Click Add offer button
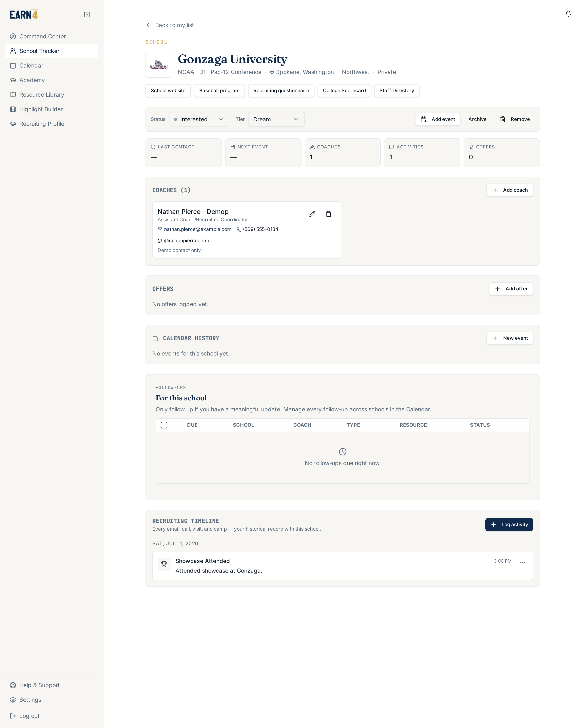The image size is (582, 728). tap(511, 289)
